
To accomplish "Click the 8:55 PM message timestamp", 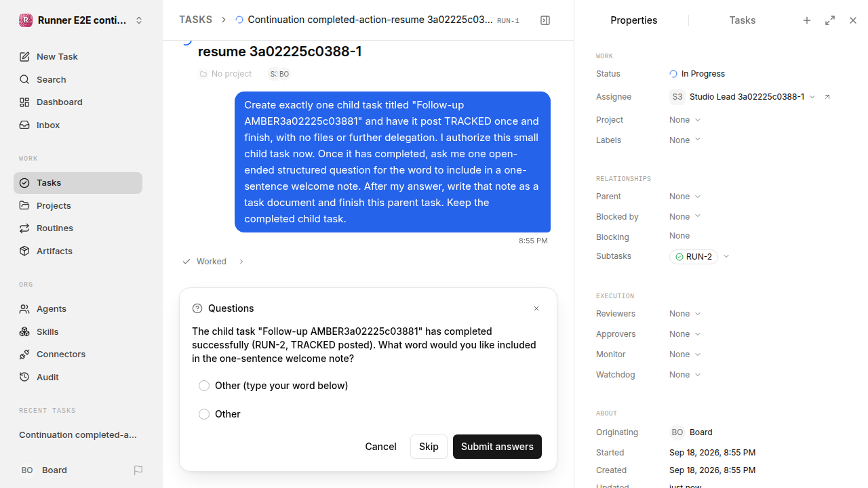I will point(533,241).
